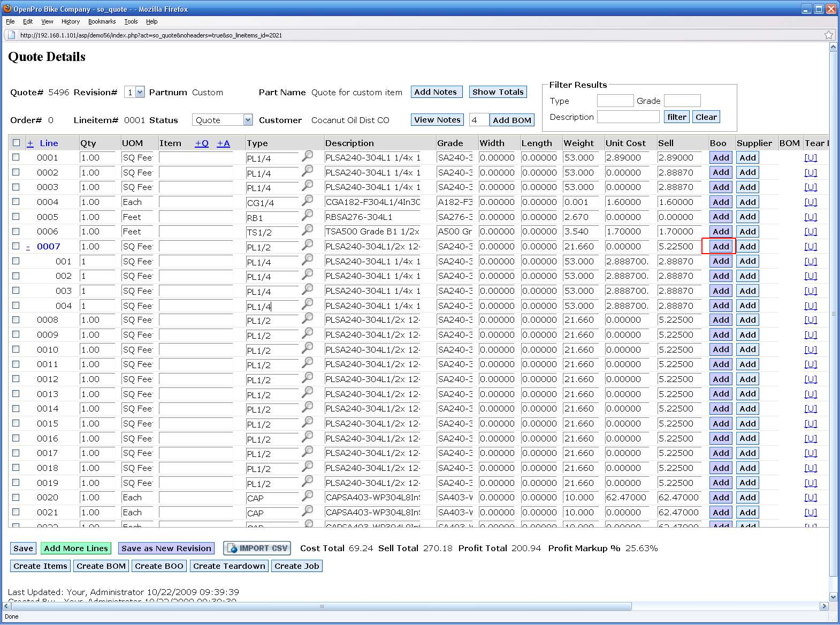Click the Save as New Revision button
Image resolution: width=840 pixels, height=625 pixels.
point(166,548)
